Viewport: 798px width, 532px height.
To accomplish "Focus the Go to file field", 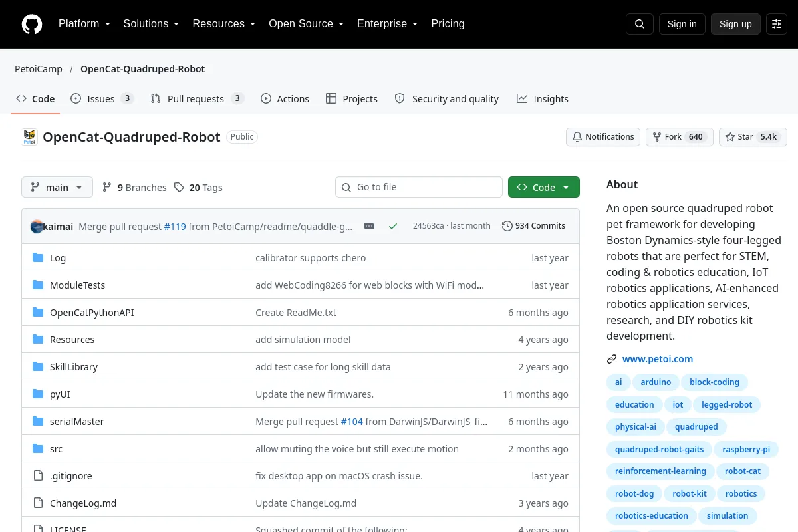I will tap(419, 187).
